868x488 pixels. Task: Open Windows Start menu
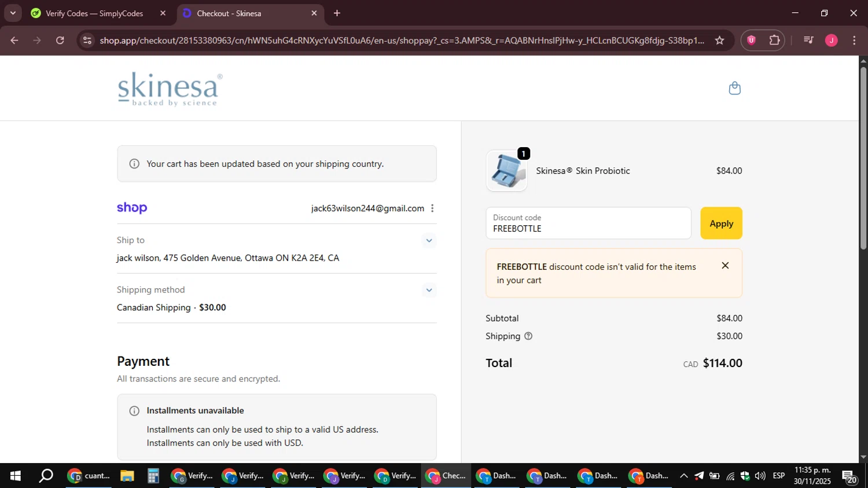pyautogui.click(x=15, y=476)
